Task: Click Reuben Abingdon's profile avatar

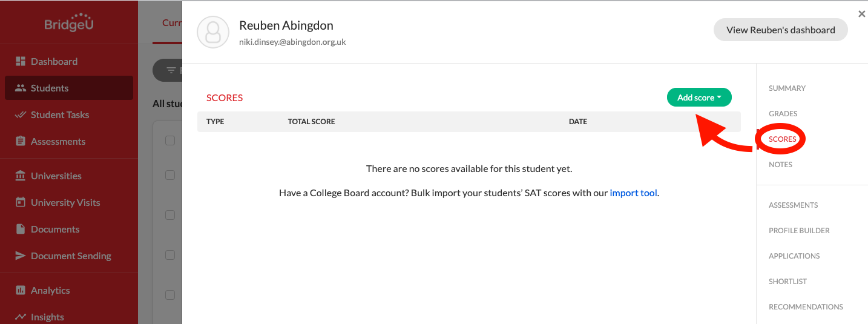Action: click(213, 32)
